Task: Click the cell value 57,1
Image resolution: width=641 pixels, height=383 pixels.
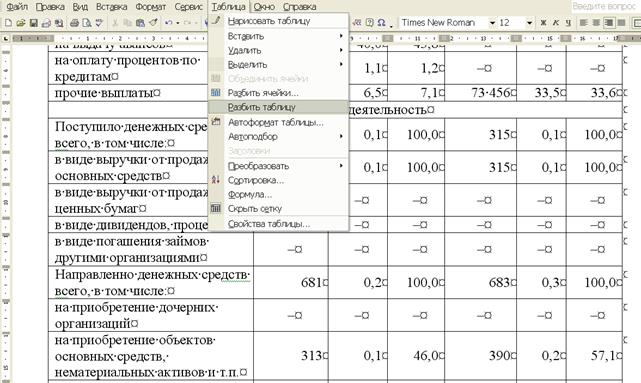Action: click(x=603, y=356)
